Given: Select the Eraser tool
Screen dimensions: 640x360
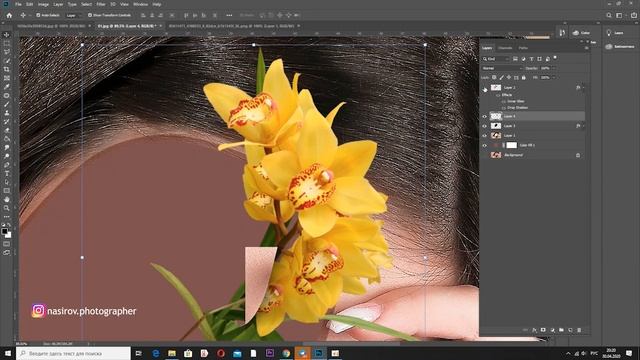Looking at the screenshot, I should tap(7, 130).
